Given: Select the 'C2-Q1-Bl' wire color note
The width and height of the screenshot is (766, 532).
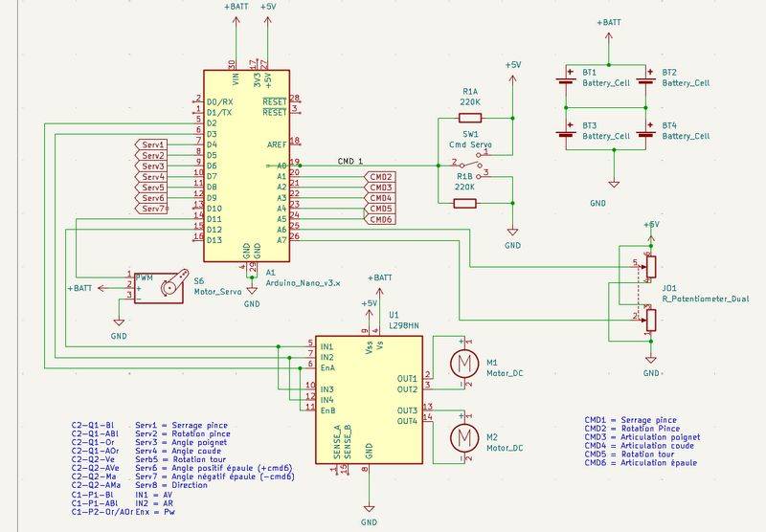Looking at the screenshot, I should (92, 425).
